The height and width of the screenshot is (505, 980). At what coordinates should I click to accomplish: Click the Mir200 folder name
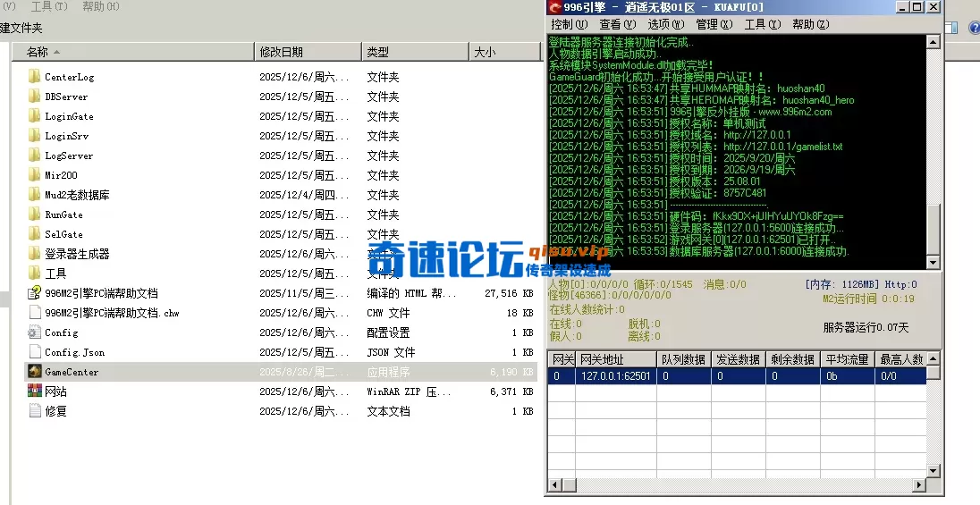[x=61, y=175]
